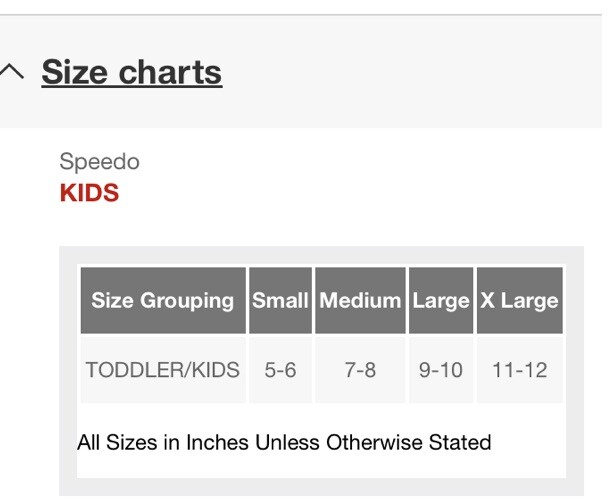Image resolution: width=609 pixels, height=500 pixels.
Task: Select the 9-10 size cell
Action: pyautogui.click(x=441, y=370)
